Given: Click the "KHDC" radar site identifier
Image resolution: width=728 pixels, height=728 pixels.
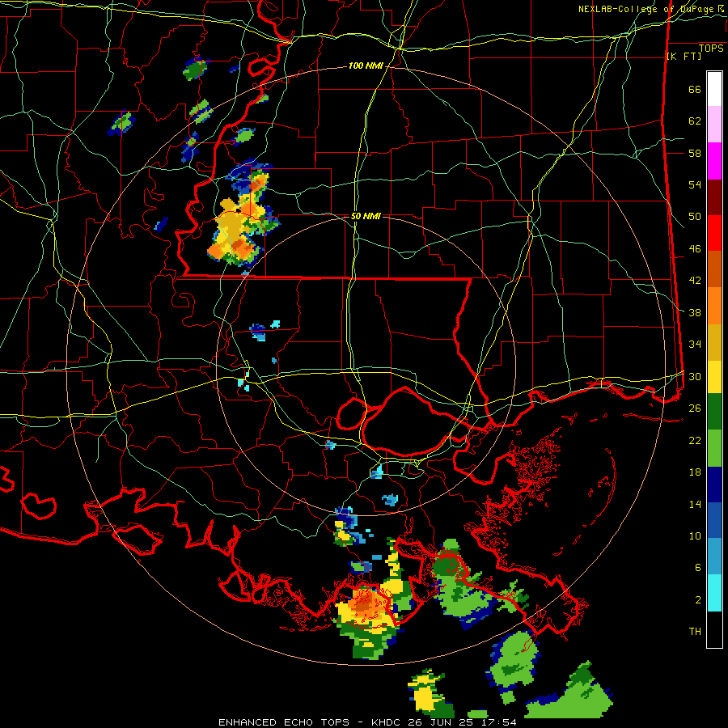Looking at the screenshot, I should pyautogui.click(x=389, y=722).
